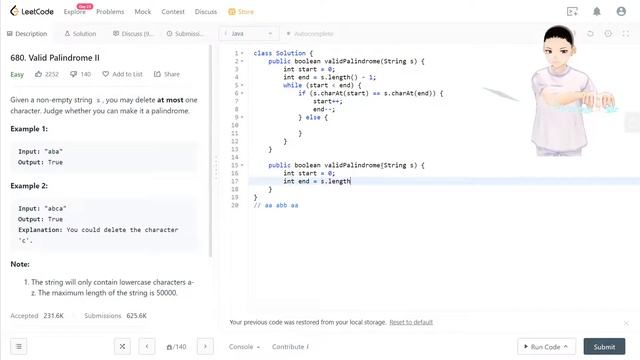Collapse the else block at line 9
Viewport: 640px width, 360px height.
click(x=242, y=117)
